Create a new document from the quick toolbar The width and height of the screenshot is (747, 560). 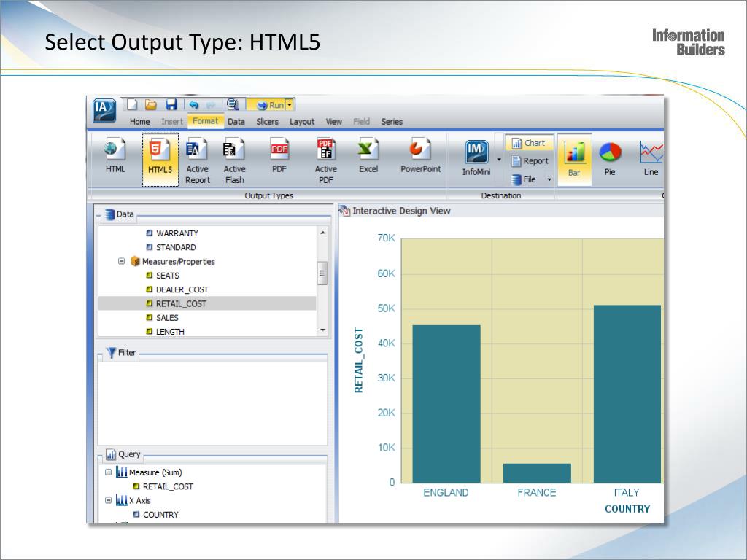pyautogui.click(x=132, y=105)
